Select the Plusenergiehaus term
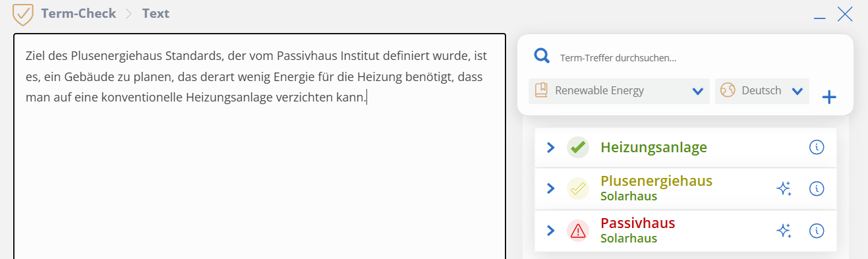This screenshot has height=259, width=868. (x=656, y=181)
